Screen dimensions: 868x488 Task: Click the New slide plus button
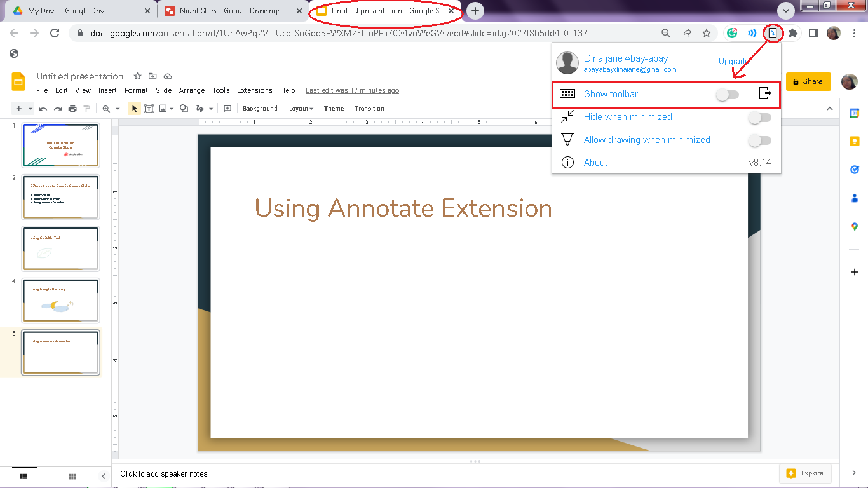pos(19,109)
